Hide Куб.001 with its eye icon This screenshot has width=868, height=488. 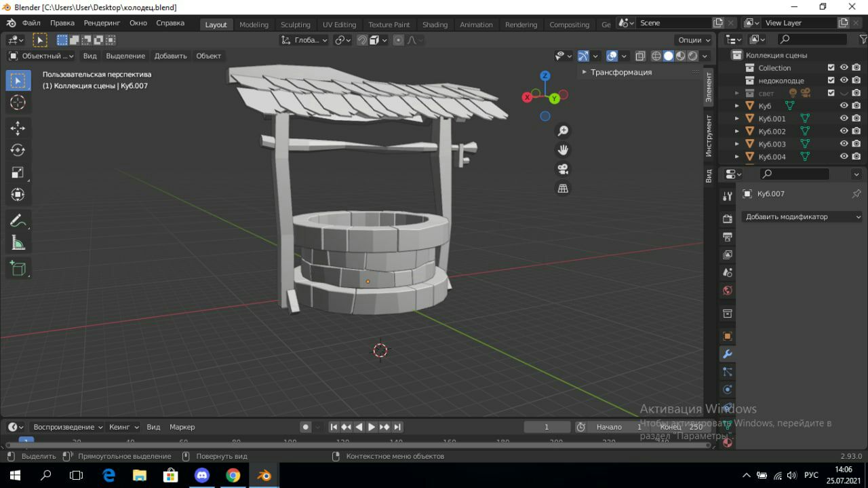click(x=844, y=119)
